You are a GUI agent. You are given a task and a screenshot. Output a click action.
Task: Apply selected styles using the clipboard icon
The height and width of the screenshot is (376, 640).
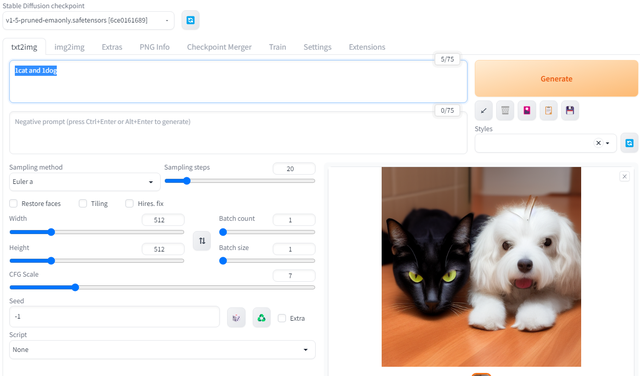(549, 110)
